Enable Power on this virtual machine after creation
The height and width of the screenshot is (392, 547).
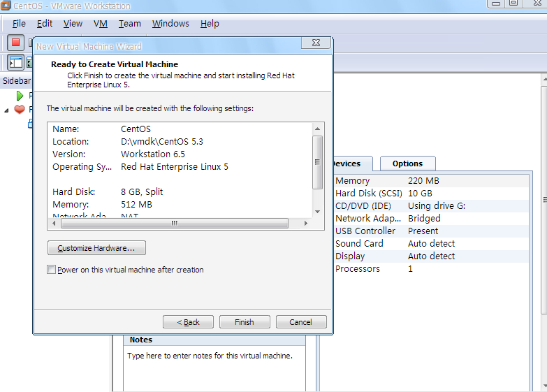point(51,270)
